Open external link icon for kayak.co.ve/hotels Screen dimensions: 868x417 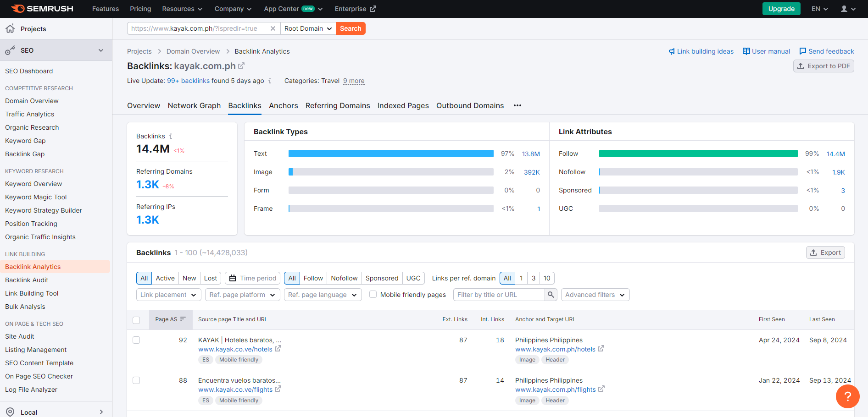[278, 349]
